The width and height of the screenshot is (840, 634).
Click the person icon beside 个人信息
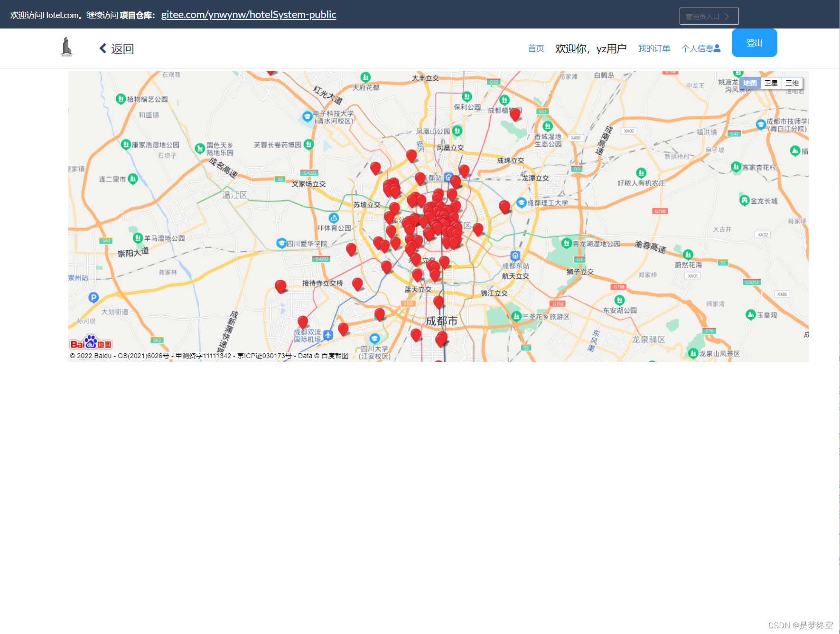pos(717,48)
